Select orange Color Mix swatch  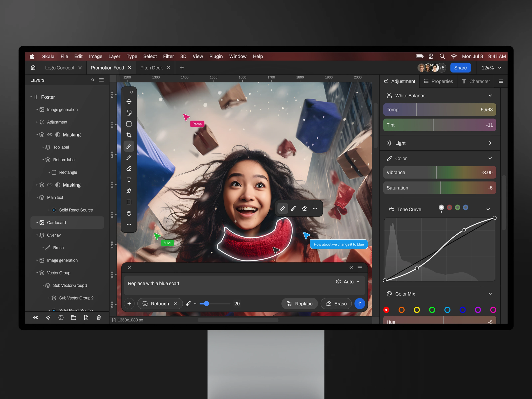click(402, 310)
